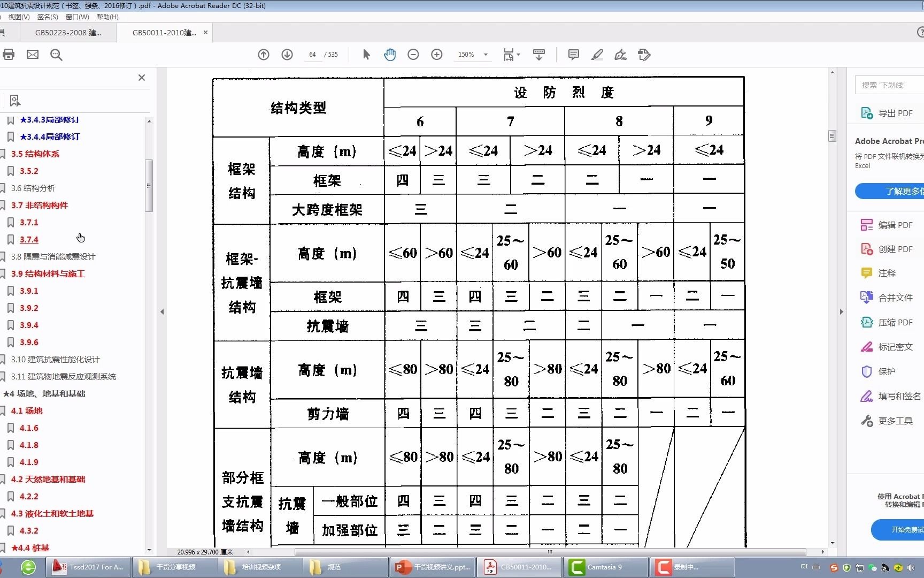Click the email envelope icon

(33, 55)
